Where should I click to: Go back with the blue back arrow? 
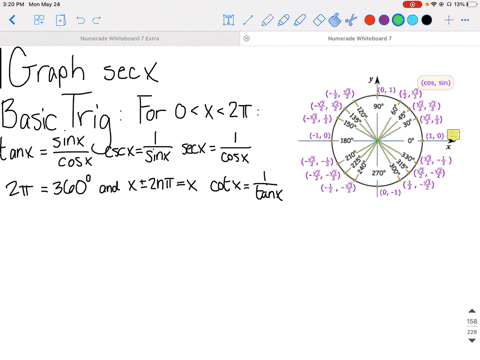point(12,20)
